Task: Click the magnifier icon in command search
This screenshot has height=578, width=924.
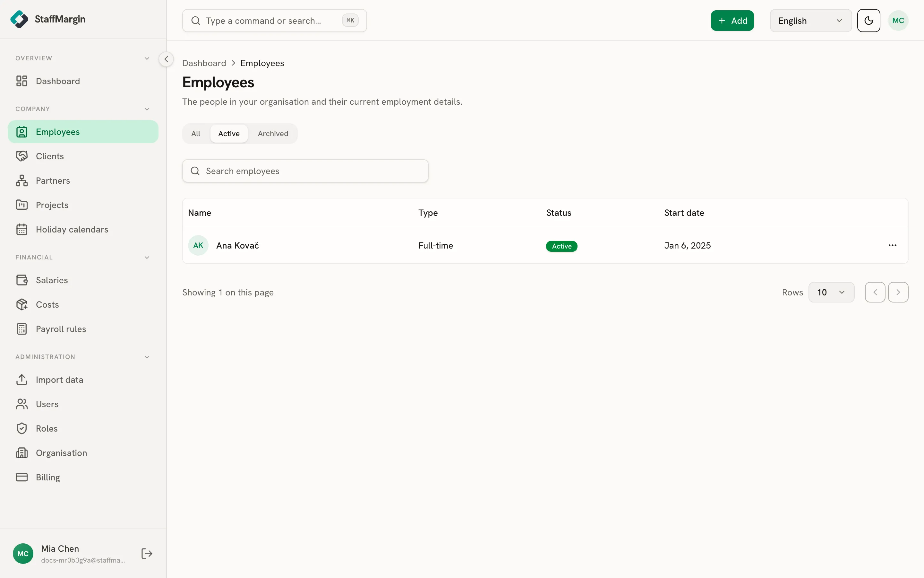Action: coord(195,21)
